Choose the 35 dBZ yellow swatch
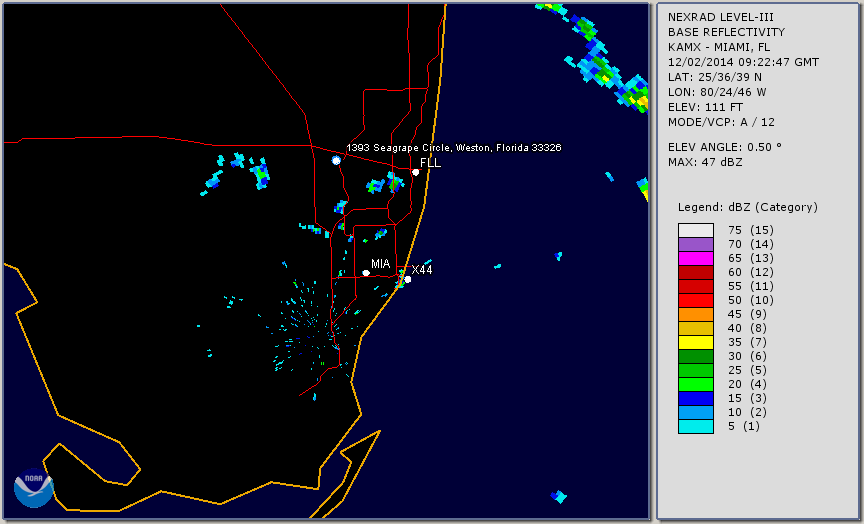 [x=696, y=342]
